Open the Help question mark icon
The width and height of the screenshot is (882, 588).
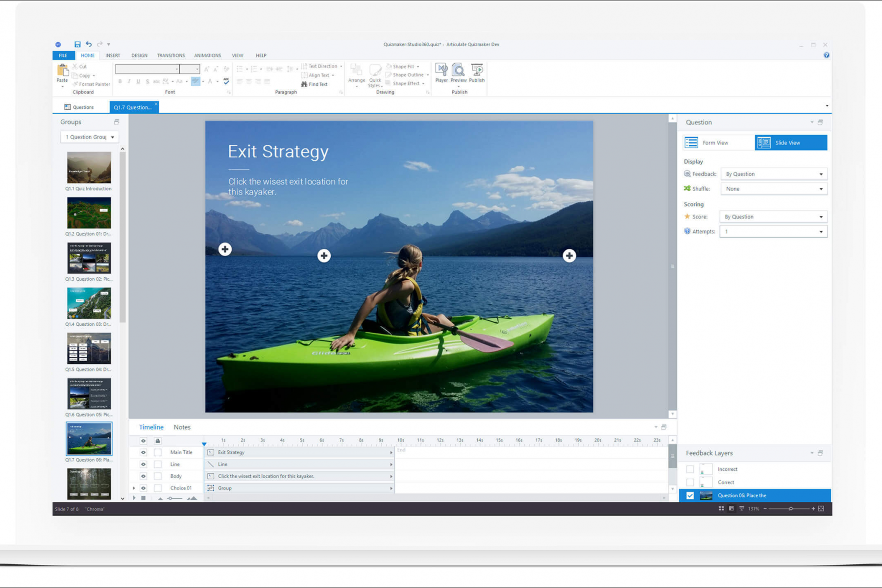click(x=827, y=55)
